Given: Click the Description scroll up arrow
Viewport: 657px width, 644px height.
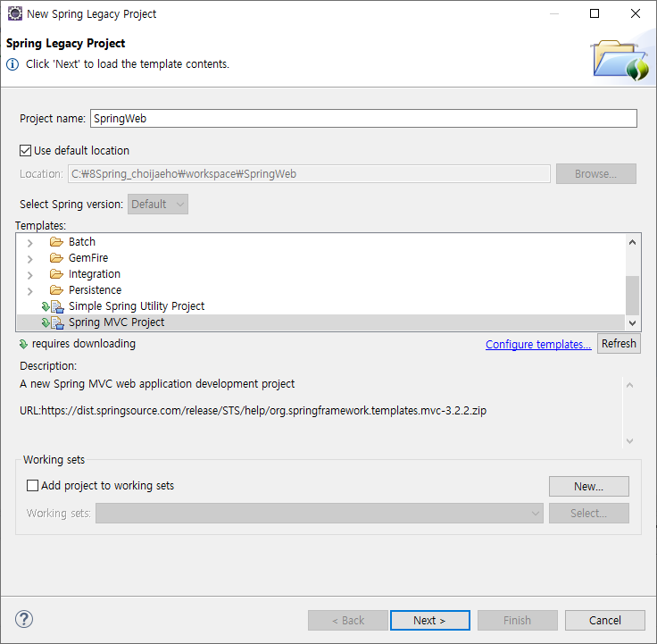Looking at the screenshot, I should tap(629, 385).
